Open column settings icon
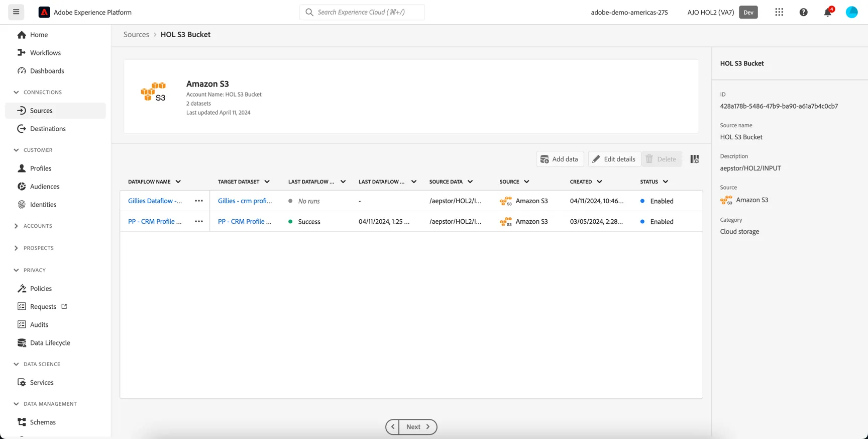 [695, 159]
